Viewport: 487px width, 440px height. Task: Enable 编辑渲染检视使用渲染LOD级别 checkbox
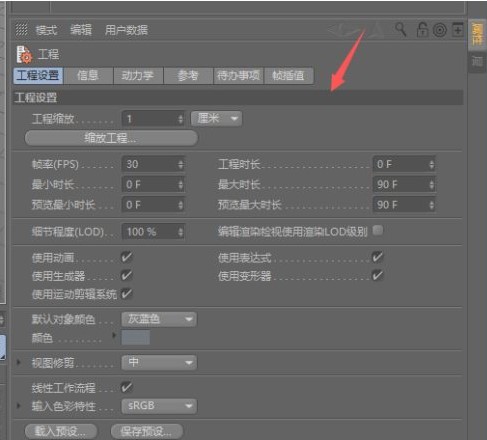click(x=378, y=230)
